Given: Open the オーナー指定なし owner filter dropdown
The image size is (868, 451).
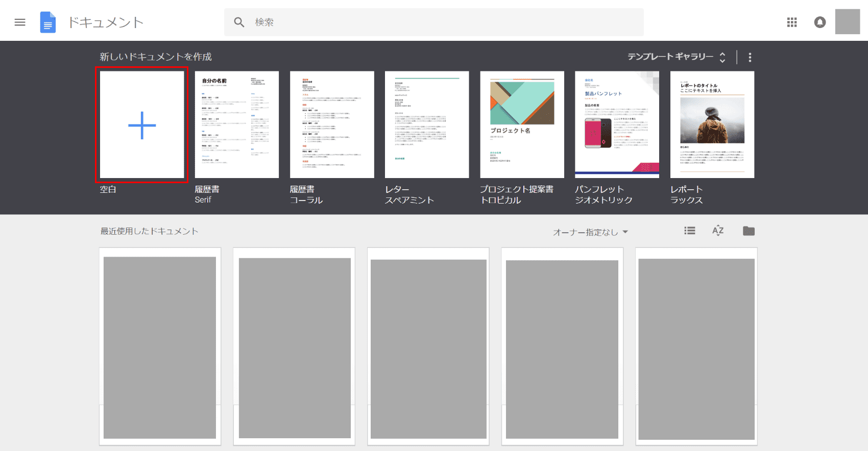Looking at the screenshot, I should pyautogui.click(x=591, y=232).
